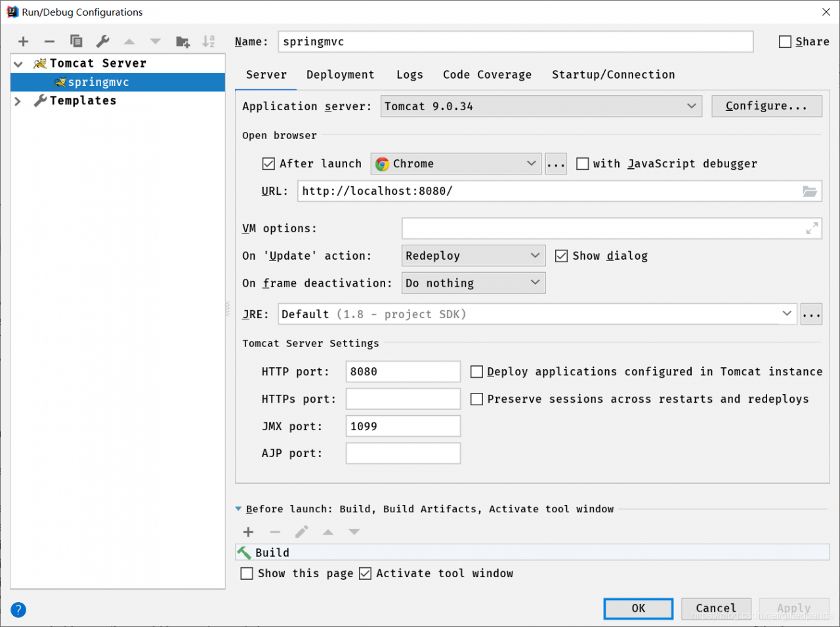Click the Remove Configuration minus icon
This screenshot has width=840, height=627.
click(x=49, y=41)
